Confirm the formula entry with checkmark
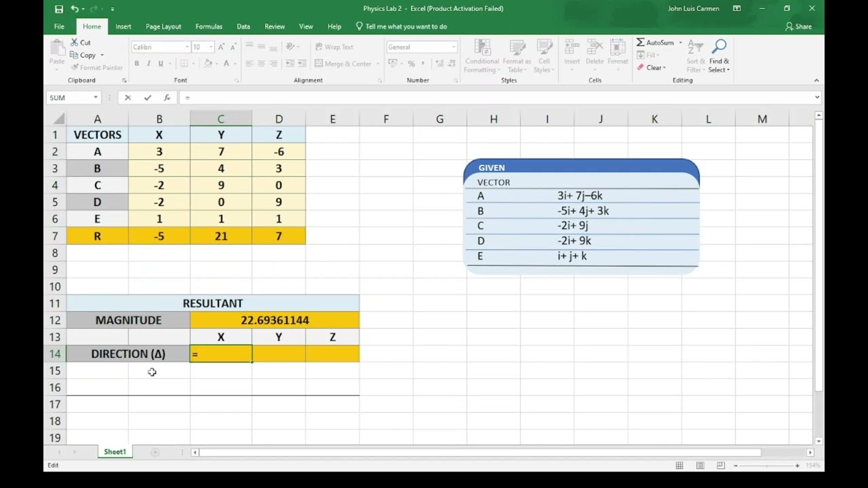This screenshot has height=488, width=868. point(147,98)
